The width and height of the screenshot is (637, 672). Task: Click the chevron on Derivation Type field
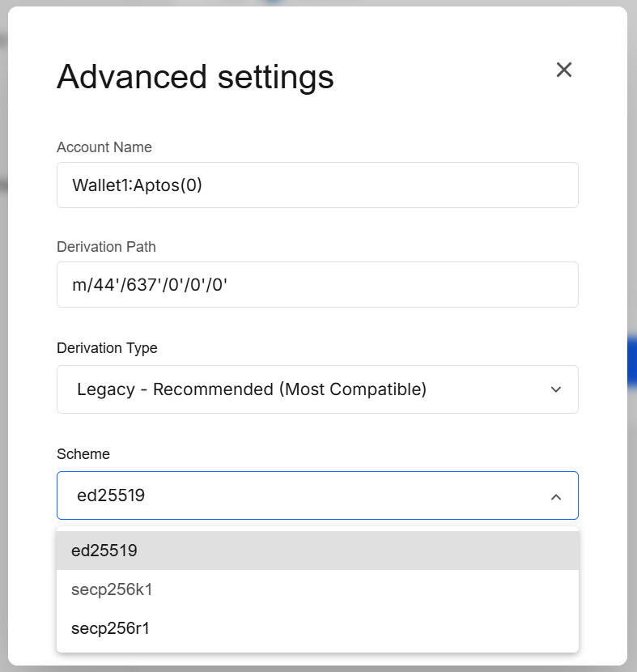click(x=556, y=389)
